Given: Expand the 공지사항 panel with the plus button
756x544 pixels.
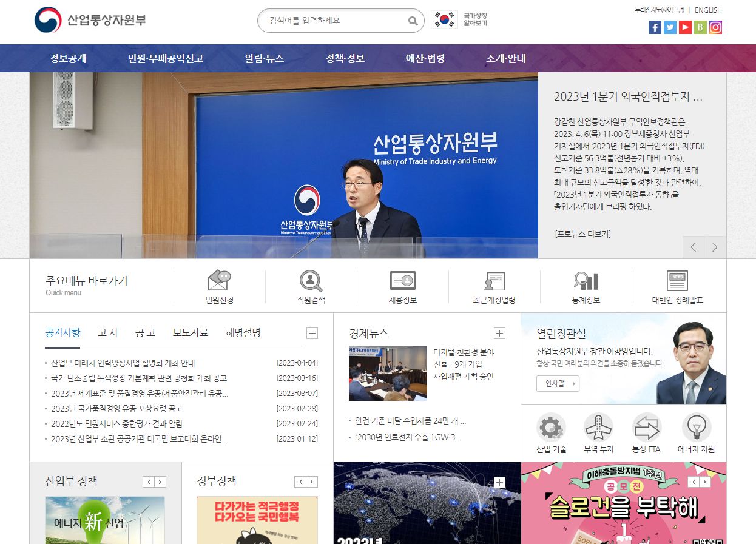Looking at the screenshot, I should point(312,333).
